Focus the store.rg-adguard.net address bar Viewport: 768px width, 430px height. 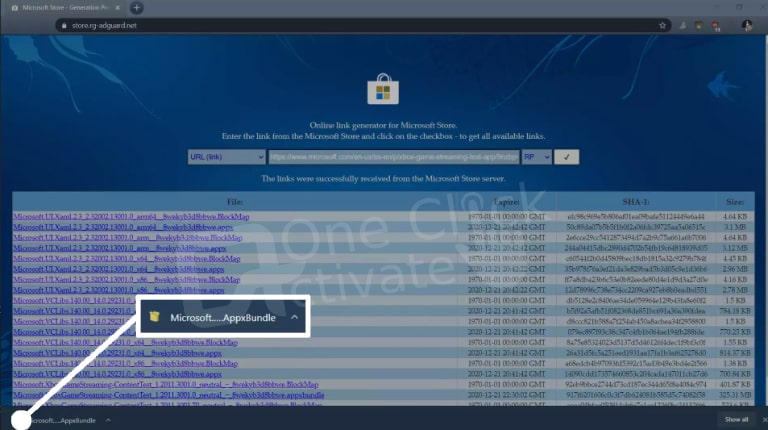pos(360,25)
